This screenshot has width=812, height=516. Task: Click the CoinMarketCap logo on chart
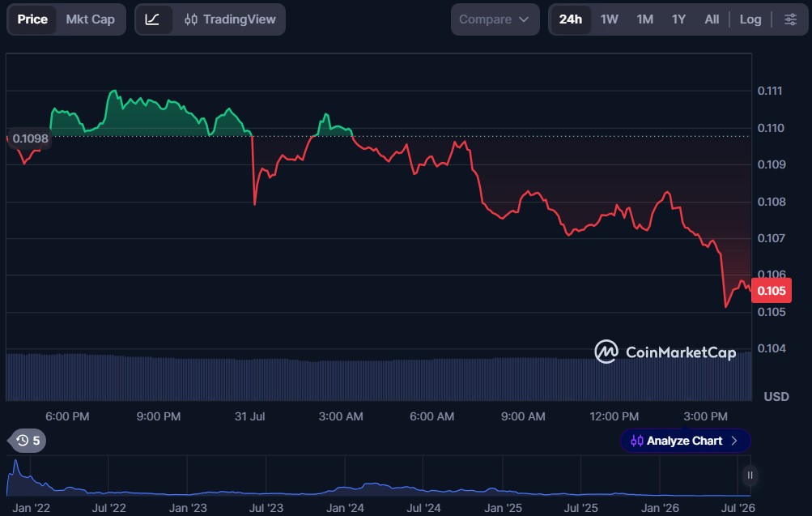[x=665, y=352]
